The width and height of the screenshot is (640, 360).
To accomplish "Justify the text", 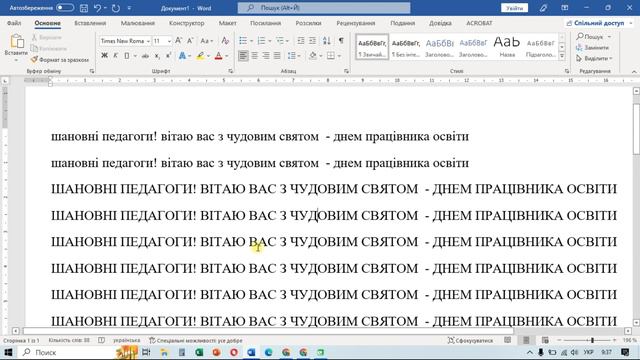I will [277, 56].
